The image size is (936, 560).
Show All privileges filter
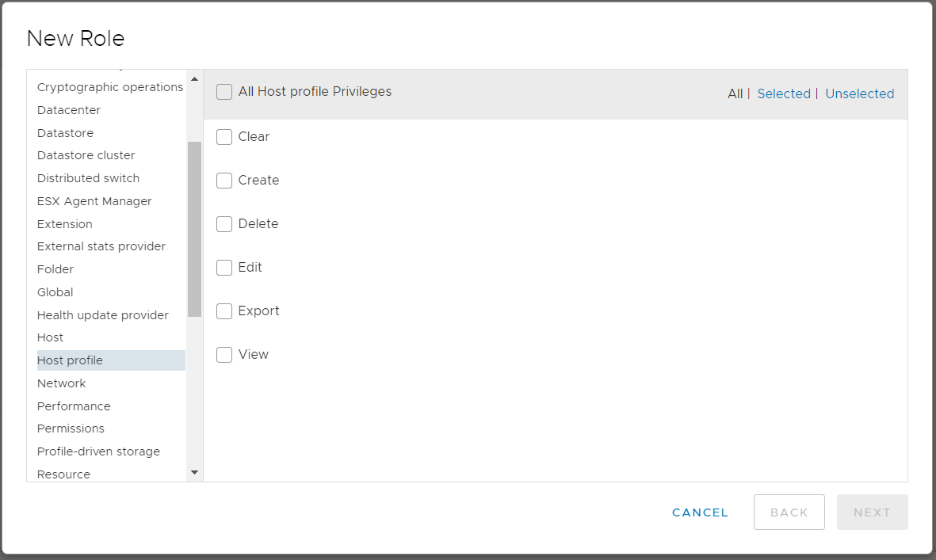[x=735, y=93]
